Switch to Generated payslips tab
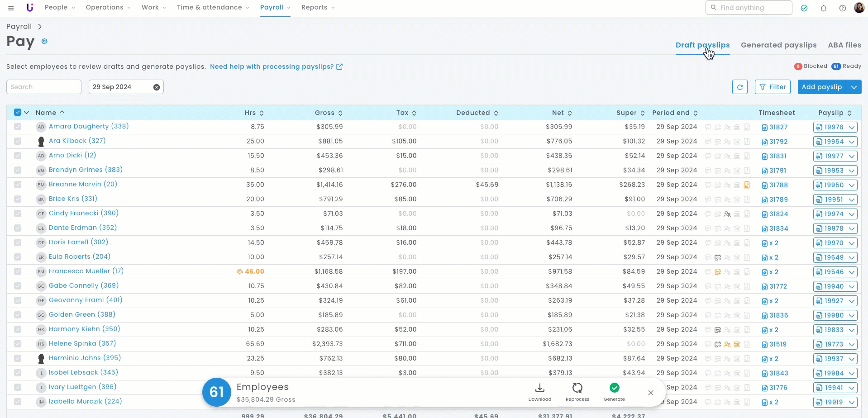Viewport: 868px width, 418px height. 778,45
